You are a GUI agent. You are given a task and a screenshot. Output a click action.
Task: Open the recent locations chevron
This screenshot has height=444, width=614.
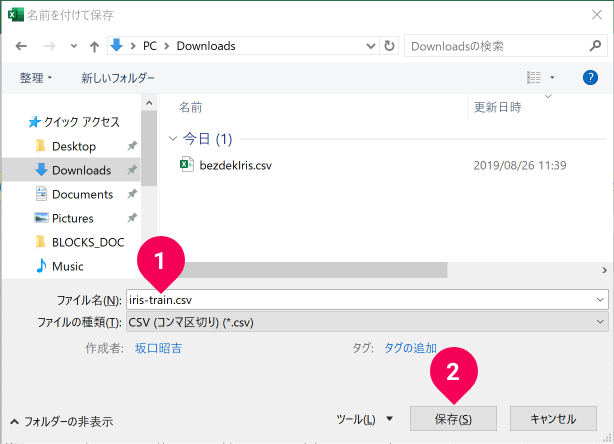pyautogui.click(x=74, y=46)
